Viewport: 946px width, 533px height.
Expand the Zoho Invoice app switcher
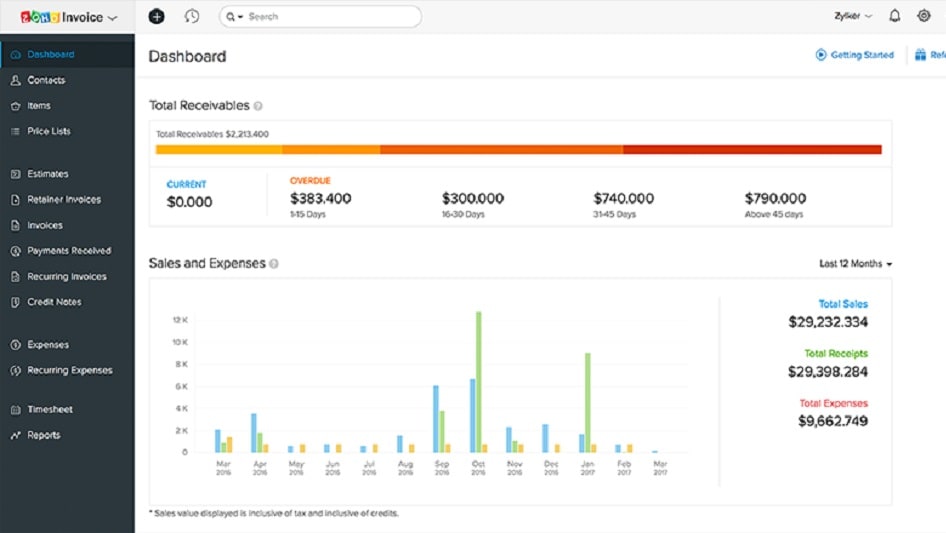[x=112, y=18]
